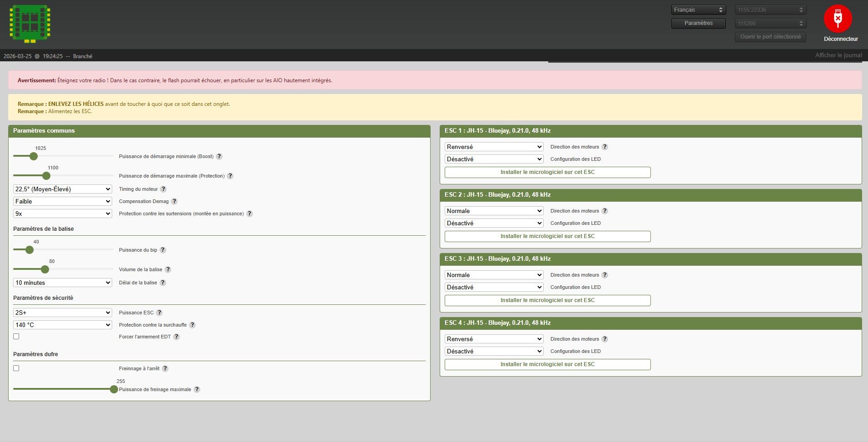Click the Paramètres button
Viewport: 868px width, 442px height.
coord(698,23)
